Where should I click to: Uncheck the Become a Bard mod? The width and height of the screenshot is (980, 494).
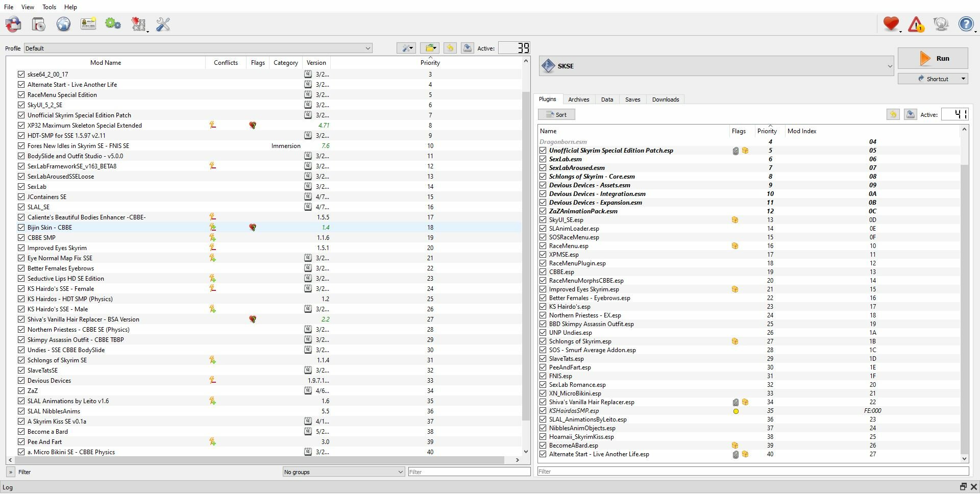21,432
